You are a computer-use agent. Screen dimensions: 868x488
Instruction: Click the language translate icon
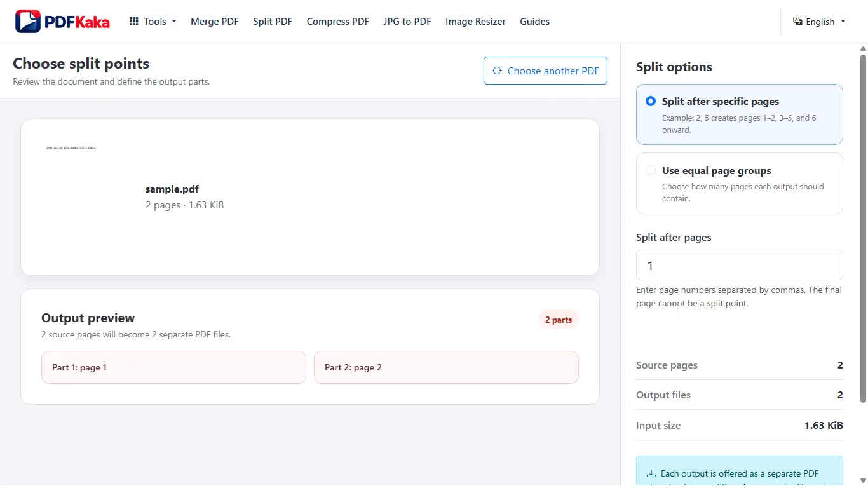tap(797, 21)
